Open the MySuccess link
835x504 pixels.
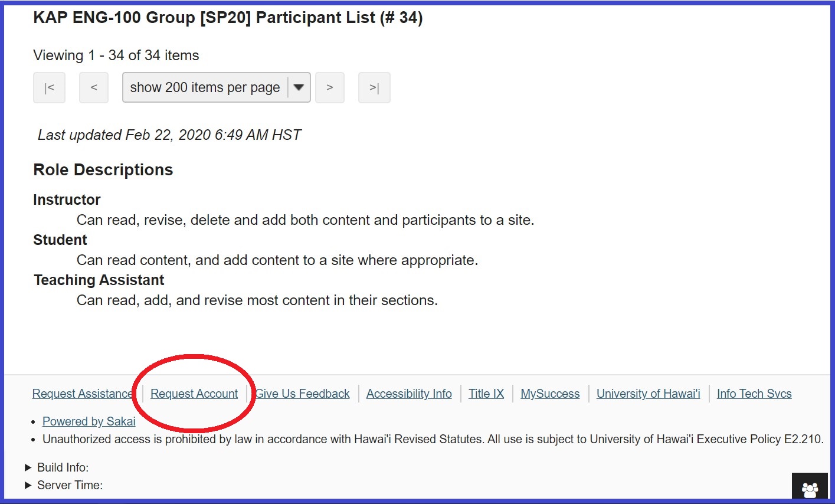tap(550, 394)
